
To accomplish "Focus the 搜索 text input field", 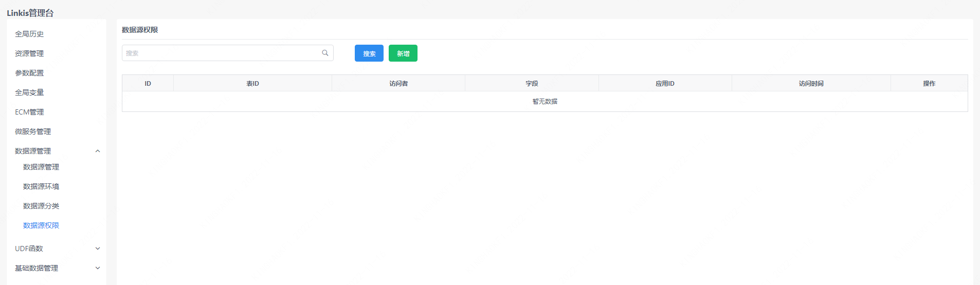I will coord(221,53).
